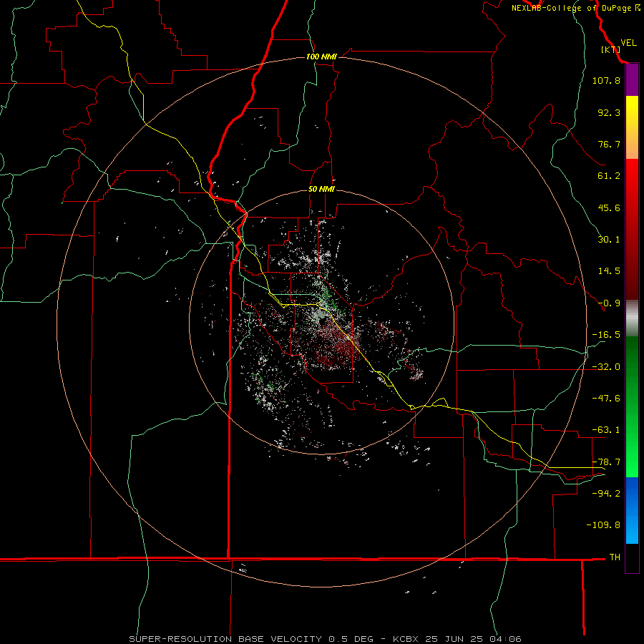The width and height of the screenshot is (644, 644).
Task: Click the 107.8 velocity scale value
Action: click(x=606, y=80)
